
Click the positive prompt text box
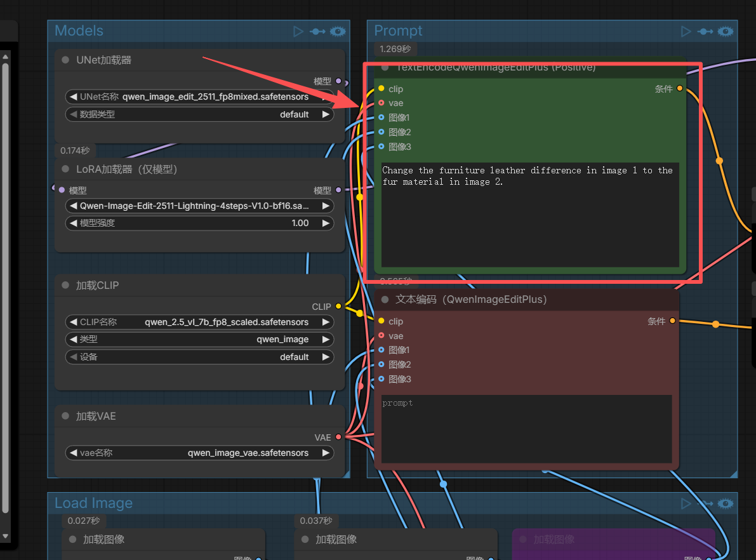click(x=530, y=215)
